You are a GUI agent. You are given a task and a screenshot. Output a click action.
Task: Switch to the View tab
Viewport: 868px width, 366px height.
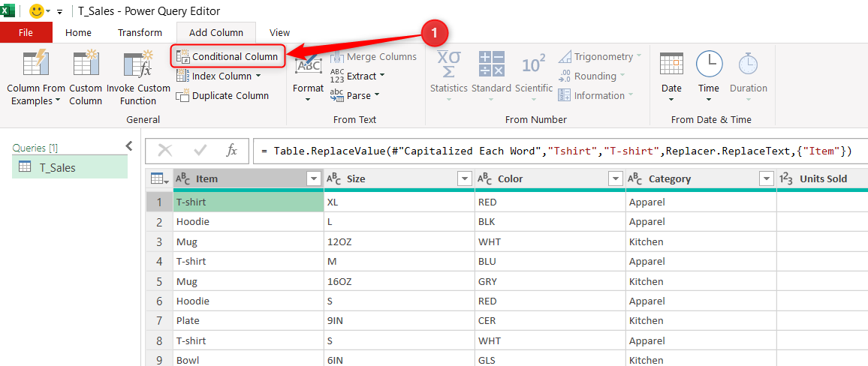tap(279, 32)
